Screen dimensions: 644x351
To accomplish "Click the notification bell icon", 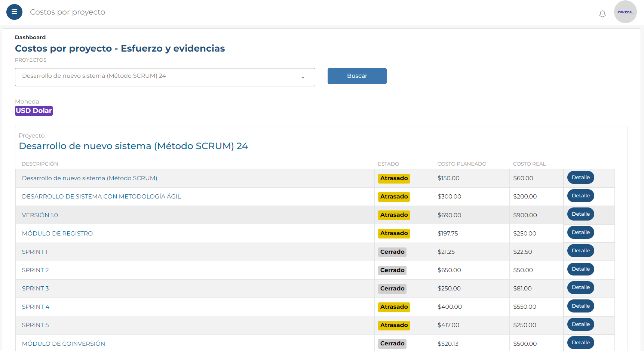I will click(602, 14).
